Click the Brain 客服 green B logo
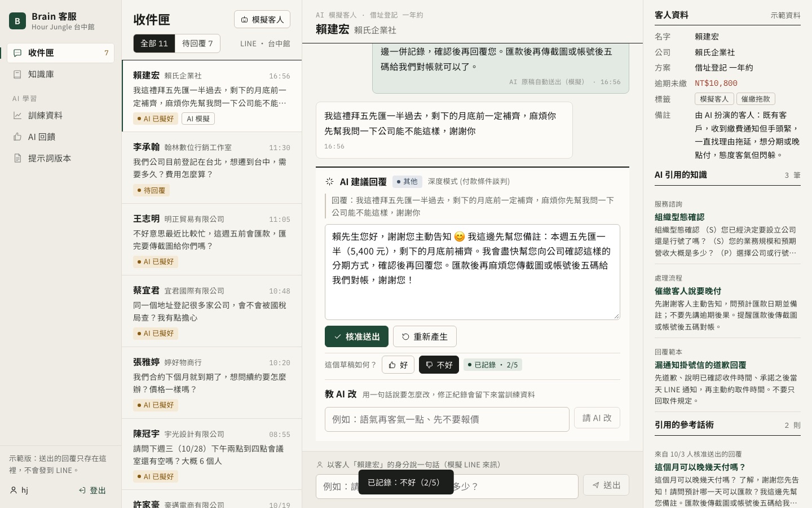 tap(17, 21)
